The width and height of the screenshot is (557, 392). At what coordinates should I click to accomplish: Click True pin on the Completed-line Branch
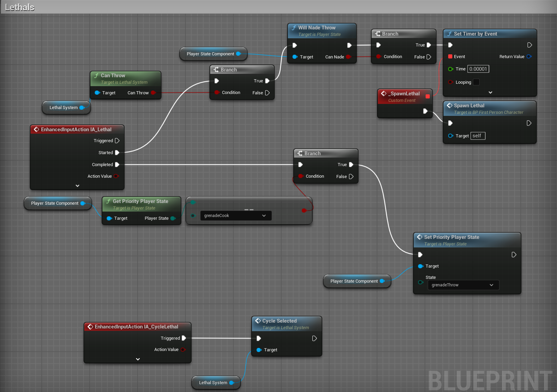pos(351,165)
